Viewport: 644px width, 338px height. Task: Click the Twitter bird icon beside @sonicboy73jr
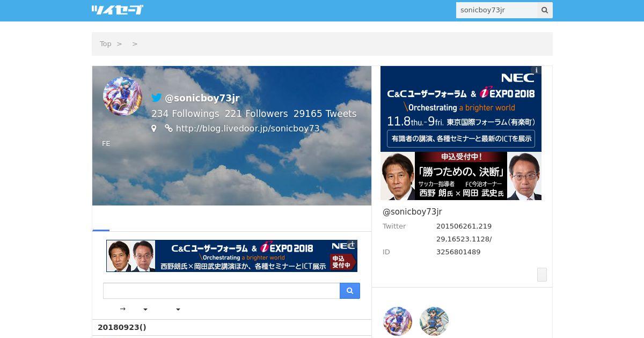156,98
